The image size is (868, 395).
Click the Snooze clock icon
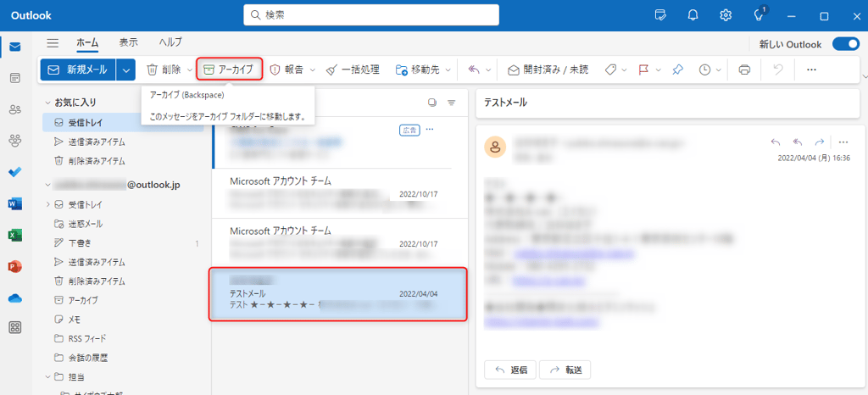point(704,70)
